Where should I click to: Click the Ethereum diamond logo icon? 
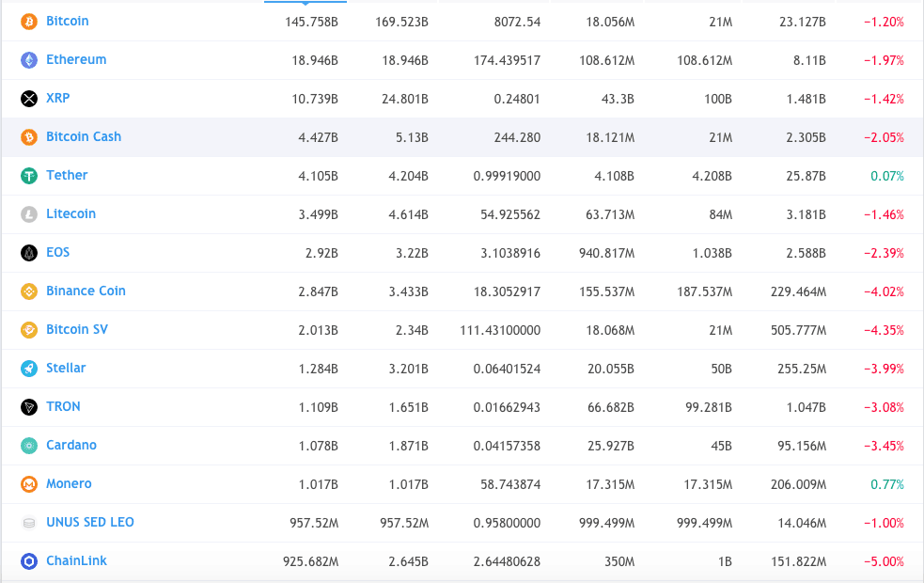(x=29, y=60)
